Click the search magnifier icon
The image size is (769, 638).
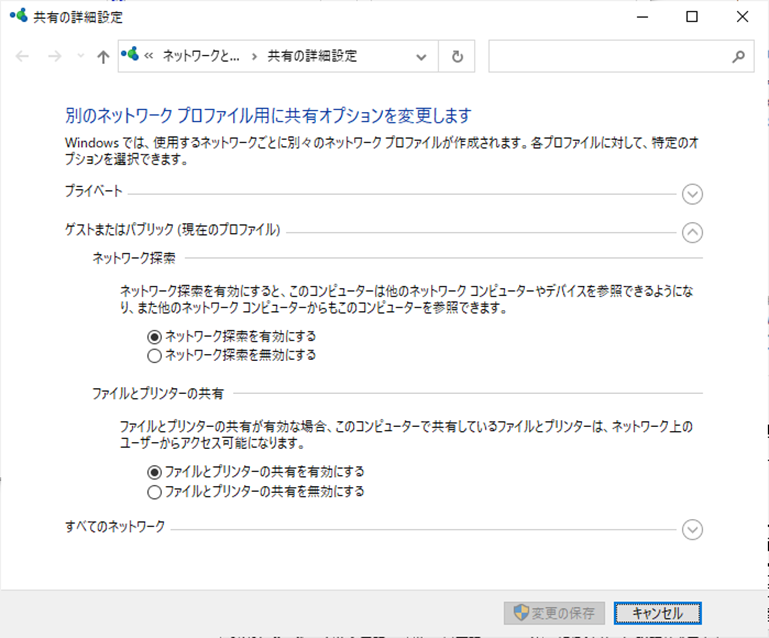coord(739,57)
